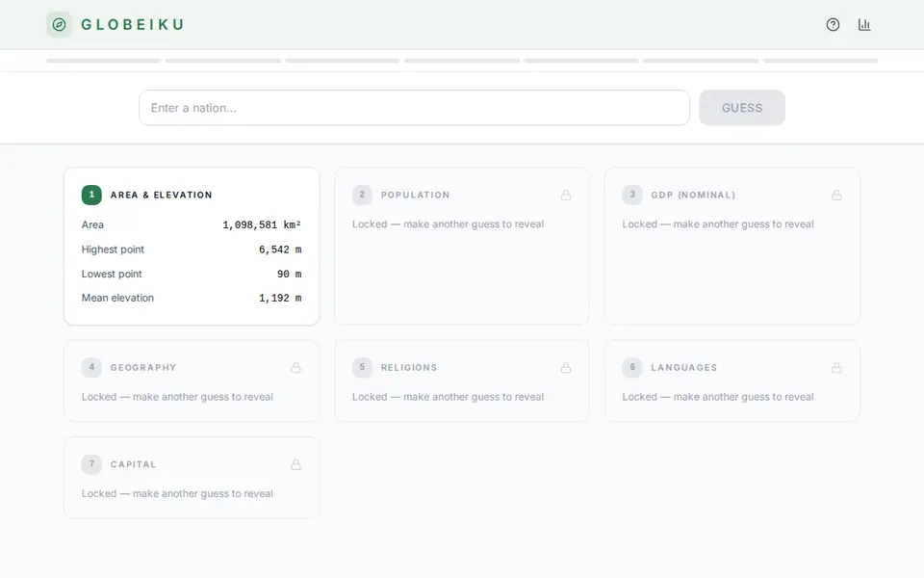Click the green number 1 badge

point(91,195)
